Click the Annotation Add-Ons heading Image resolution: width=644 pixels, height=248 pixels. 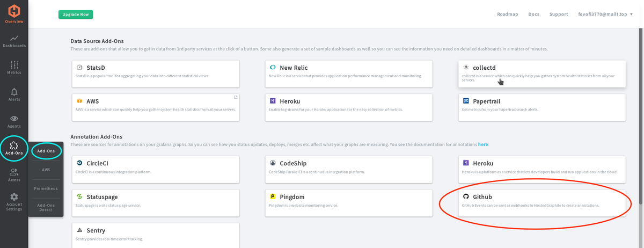click(x=97, y=137)
